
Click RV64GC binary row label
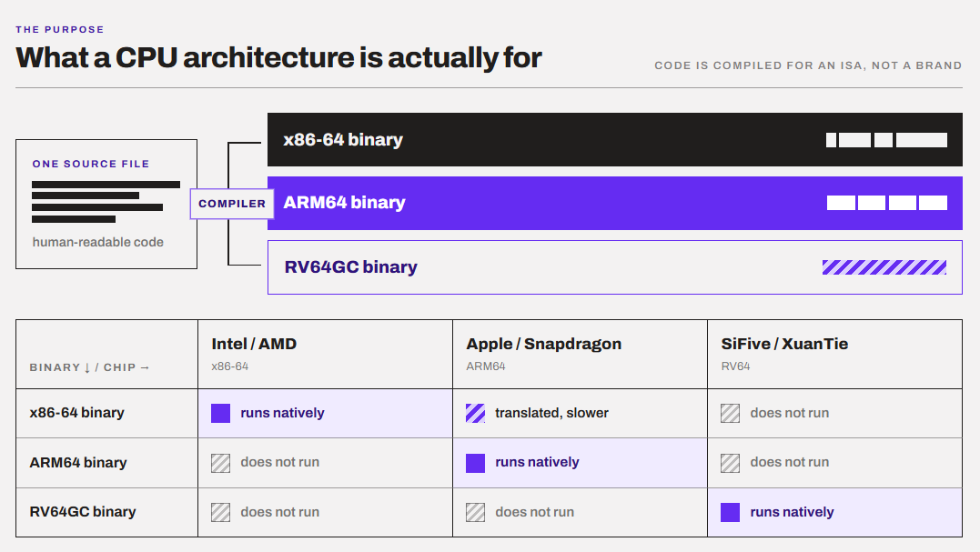point(83,512)
